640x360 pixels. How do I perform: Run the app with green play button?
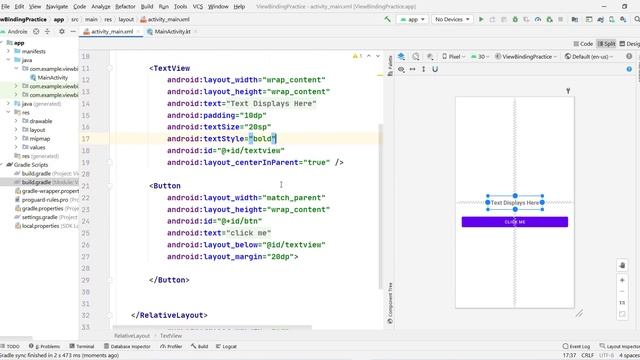tap(481, 19)
